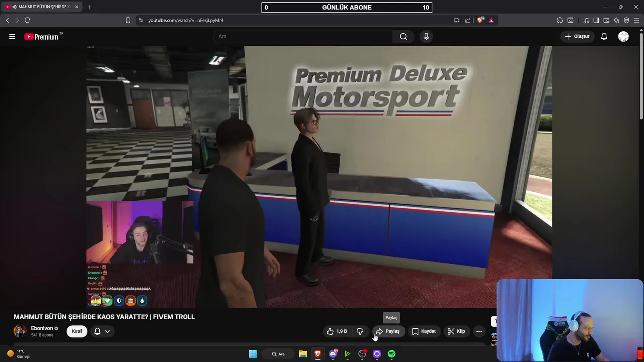This screenshot has width=644, height=362.
Task: Open the taskbar Ara search box
Action: (278, 354)
